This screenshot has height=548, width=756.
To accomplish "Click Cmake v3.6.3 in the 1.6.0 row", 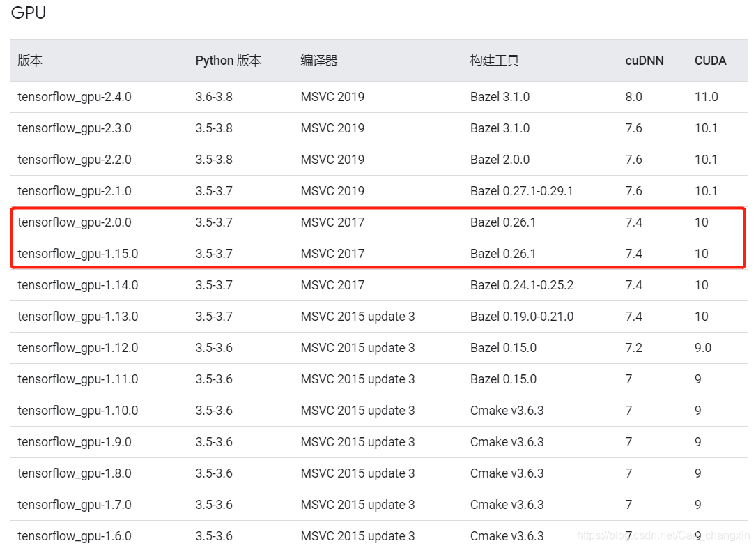I will coord(507,536).
